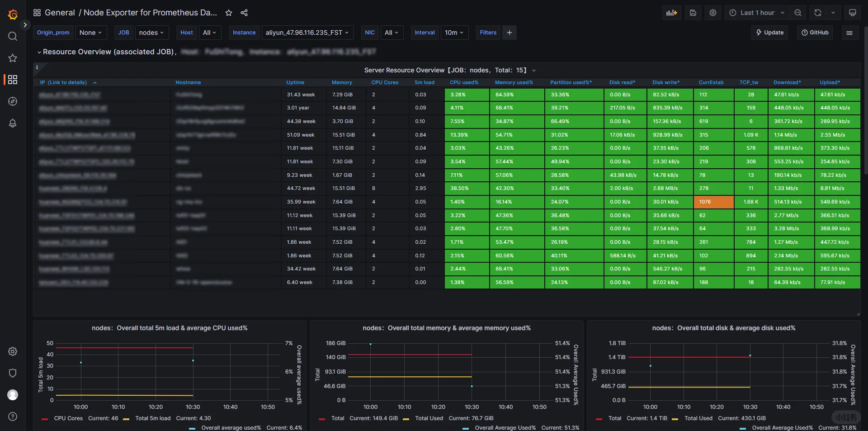
Task: Click the orange 1076 CurrEstab cell
Action: click(714, 202)
